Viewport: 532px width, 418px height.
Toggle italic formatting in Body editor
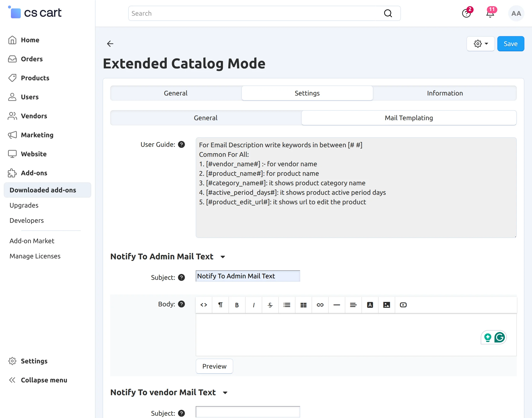253,305
